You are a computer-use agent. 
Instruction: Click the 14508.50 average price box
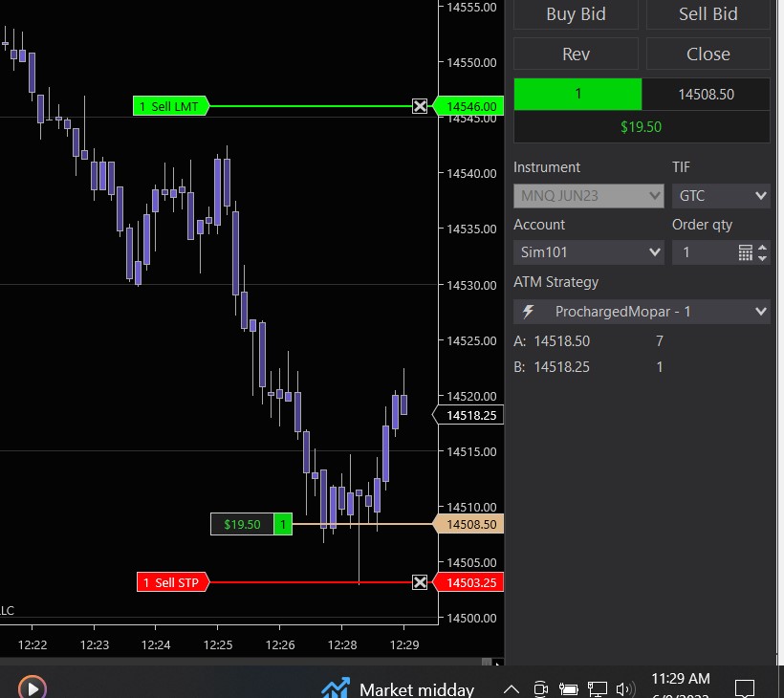[706, 94]
